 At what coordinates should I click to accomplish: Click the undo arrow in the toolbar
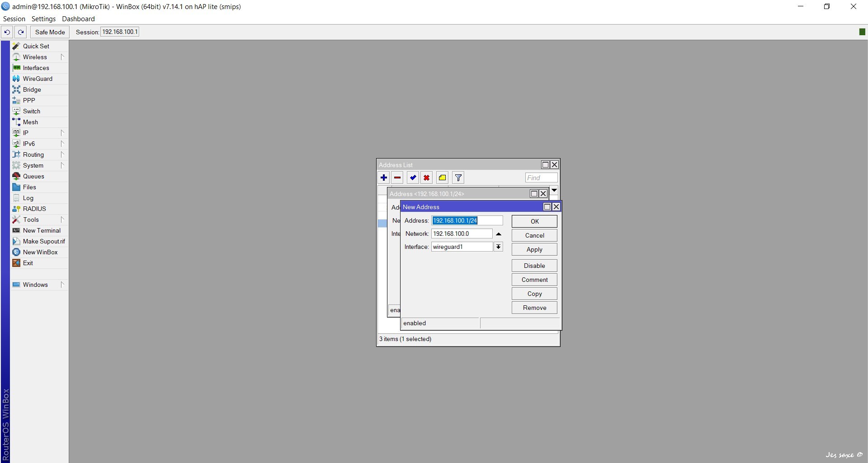pyautogui.click(x=7, y=32)
